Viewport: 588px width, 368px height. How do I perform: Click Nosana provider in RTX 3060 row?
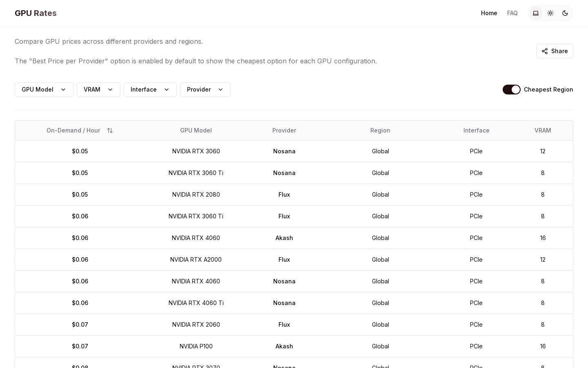coord(284,151)
